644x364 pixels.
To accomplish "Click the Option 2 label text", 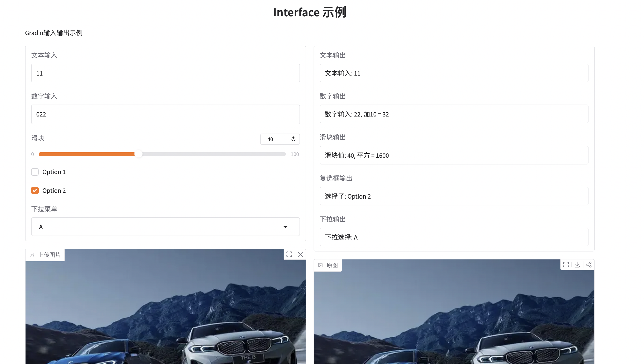I will point(54,190).
